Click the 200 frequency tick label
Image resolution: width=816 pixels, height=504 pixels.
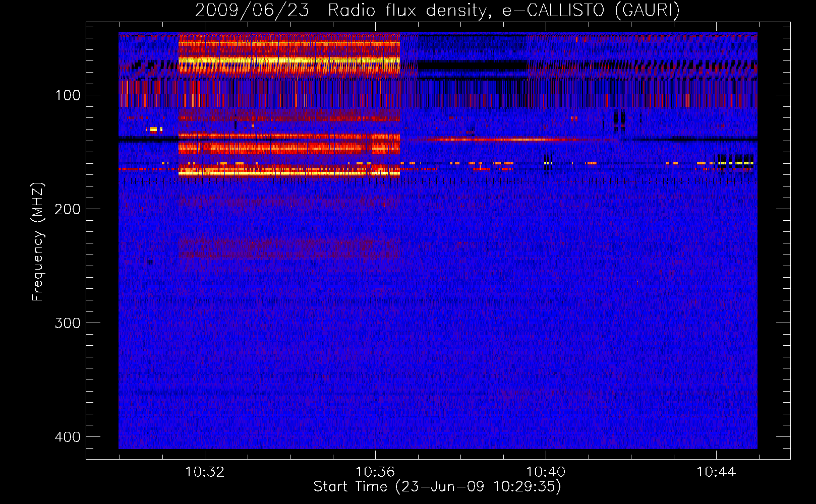point(68,209)
